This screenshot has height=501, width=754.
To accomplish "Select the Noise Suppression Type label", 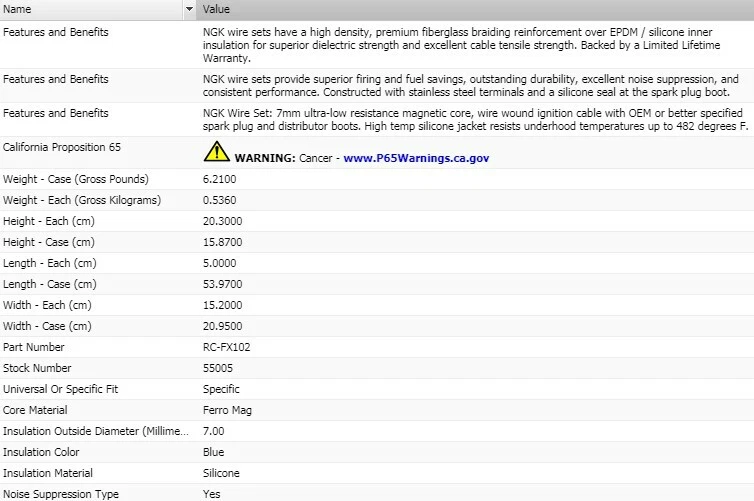I will tap(61, 494).
